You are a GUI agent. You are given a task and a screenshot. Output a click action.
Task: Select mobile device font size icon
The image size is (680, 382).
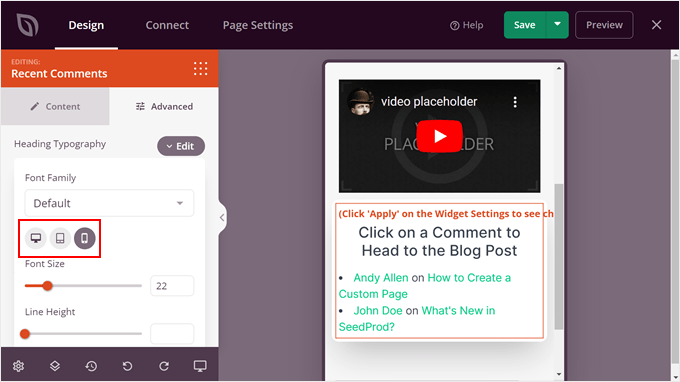[85, 238]
